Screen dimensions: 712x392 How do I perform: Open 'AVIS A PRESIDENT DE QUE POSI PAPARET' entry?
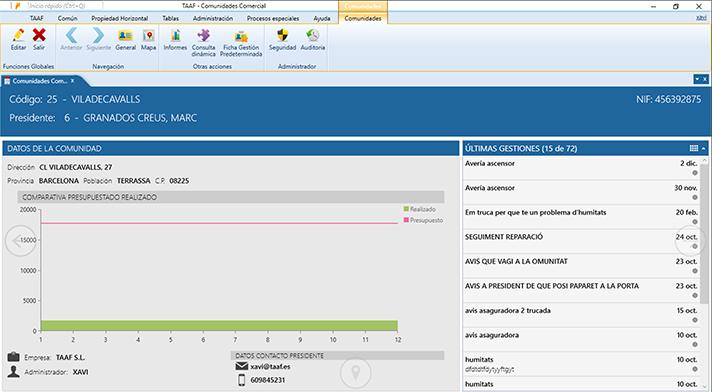tap(582, 290)
